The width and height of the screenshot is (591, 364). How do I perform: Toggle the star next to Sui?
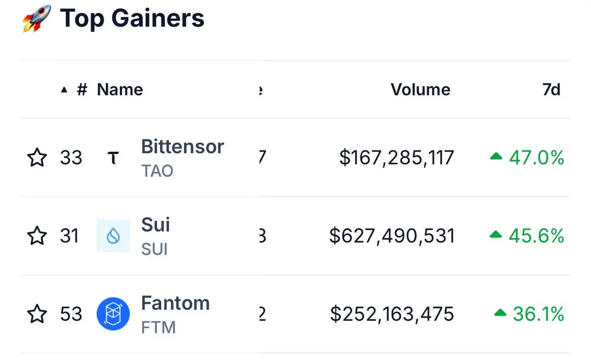pos(37,236)
